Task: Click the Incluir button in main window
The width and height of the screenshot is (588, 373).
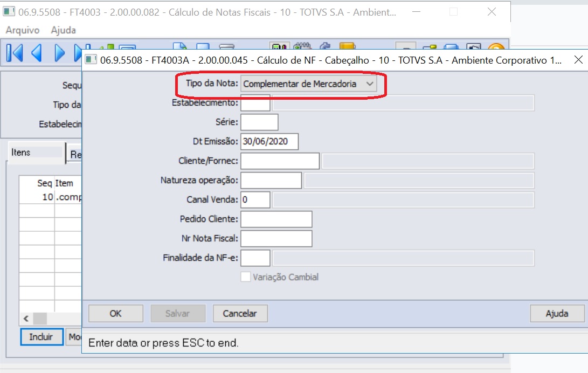Action: pyautogui.click(x=41, y=337)
